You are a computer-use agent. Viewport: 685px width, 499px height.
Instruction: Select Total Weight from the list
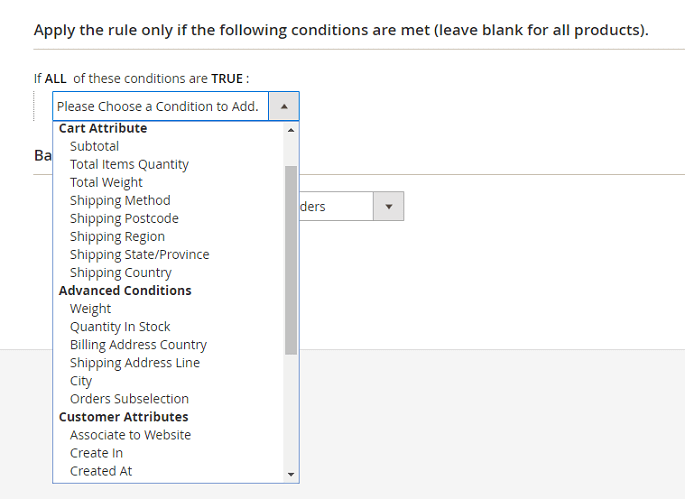pyautogui.click(x=106, y=182)
